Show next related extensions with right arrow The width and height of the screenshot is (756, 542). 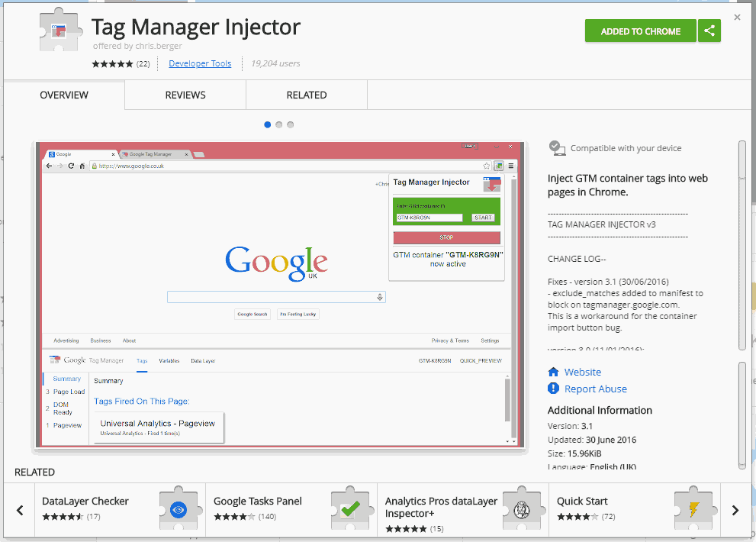click(735, 510)
